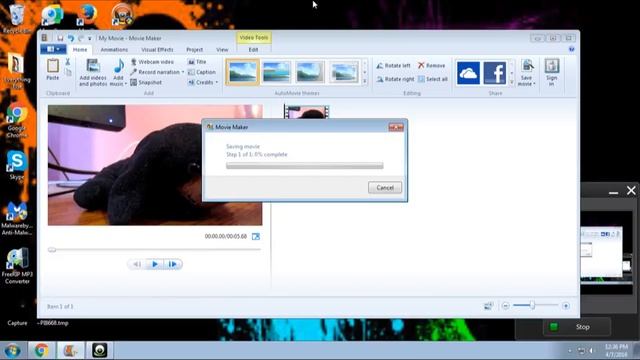Switch to the Animations tab

[114, 49]
